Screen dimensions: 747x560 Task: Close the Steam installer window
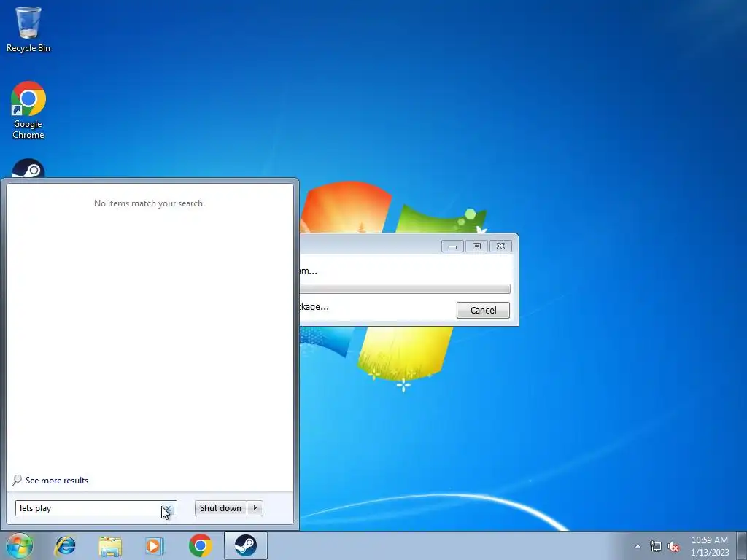(500, 246)
